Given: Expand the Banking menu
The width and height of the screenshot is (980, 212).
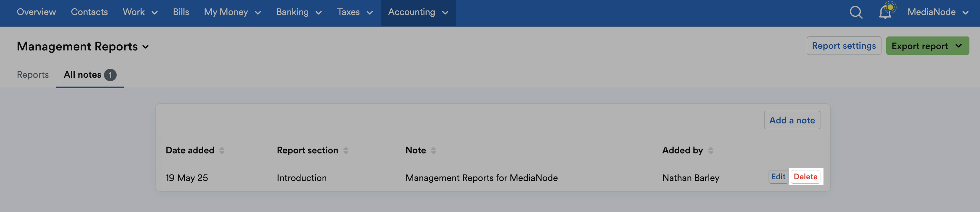Looking at the screenshot, I should pyautogui.click(x=299, y=12).
